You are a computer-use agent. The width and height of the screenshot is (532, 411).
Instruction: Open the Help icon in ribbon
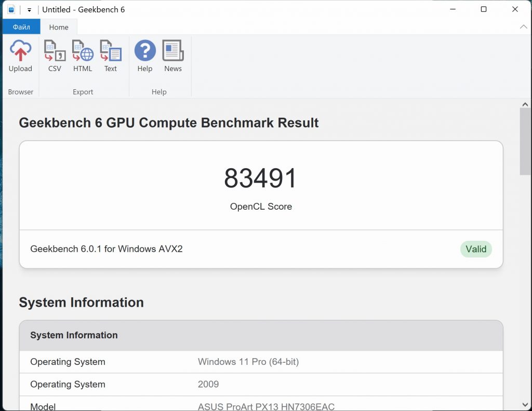145,51
